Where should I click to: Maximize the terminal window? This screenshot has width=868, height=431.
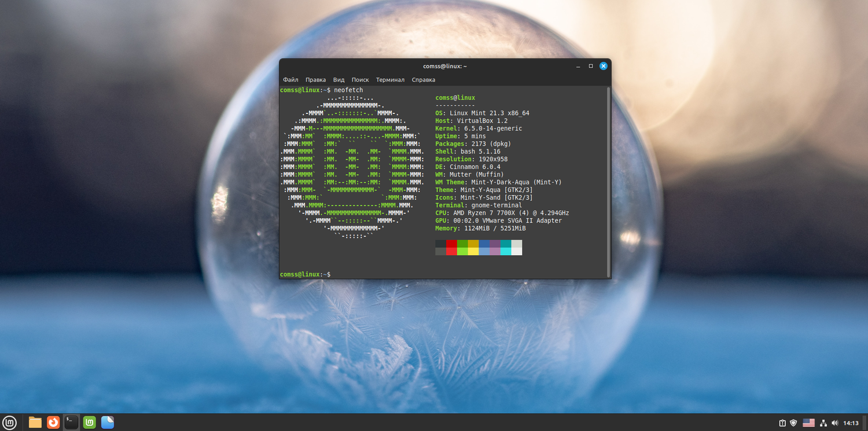tap(591, 66)
